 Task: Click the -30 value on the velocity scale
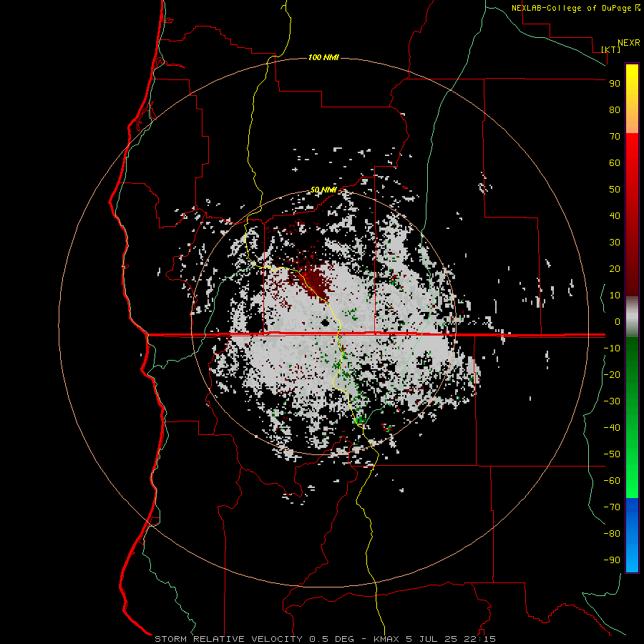612,401
